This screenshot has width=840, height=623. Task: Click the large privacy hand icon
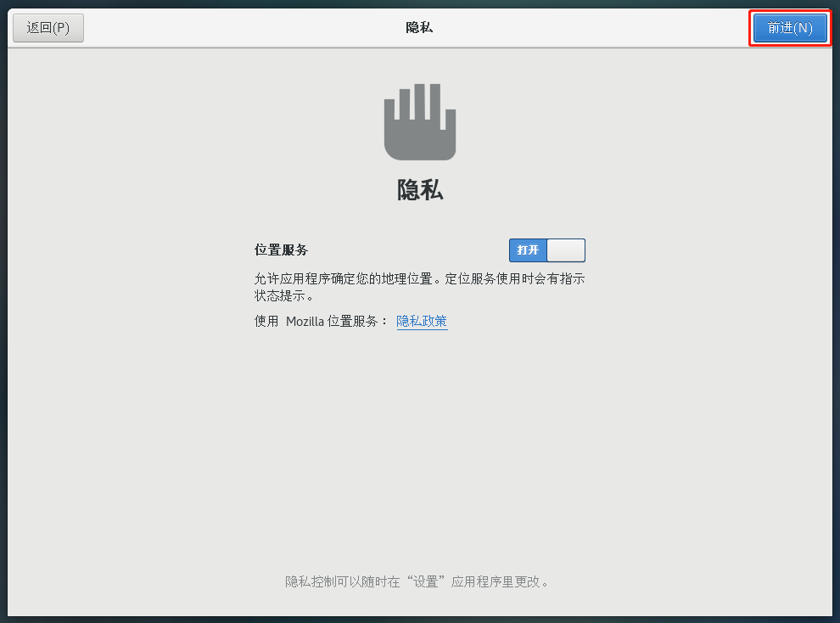point(419,122)
